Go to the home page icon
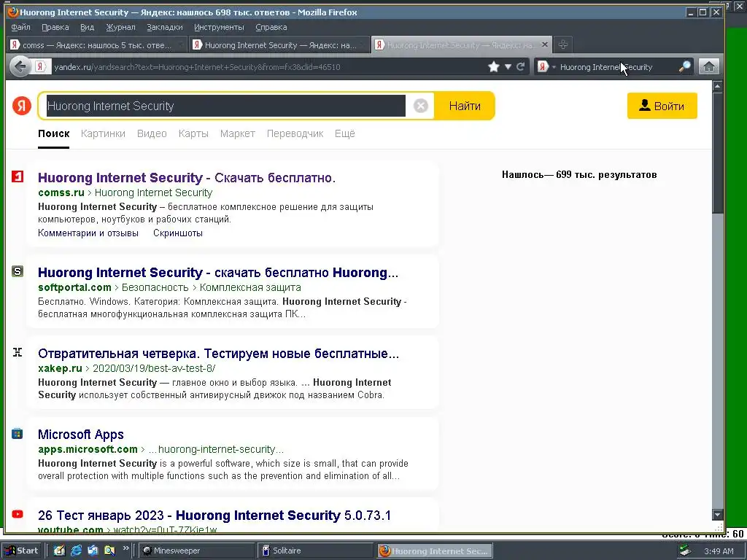747x560 pixels. [709, 66]
